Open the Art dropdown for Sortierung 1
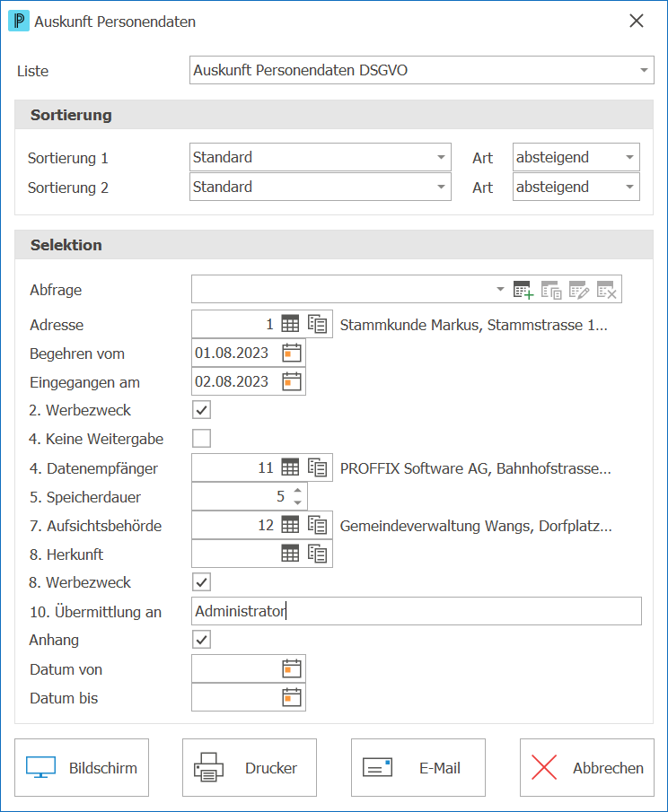This screenshot has height=812, width=668. (576, 157)
